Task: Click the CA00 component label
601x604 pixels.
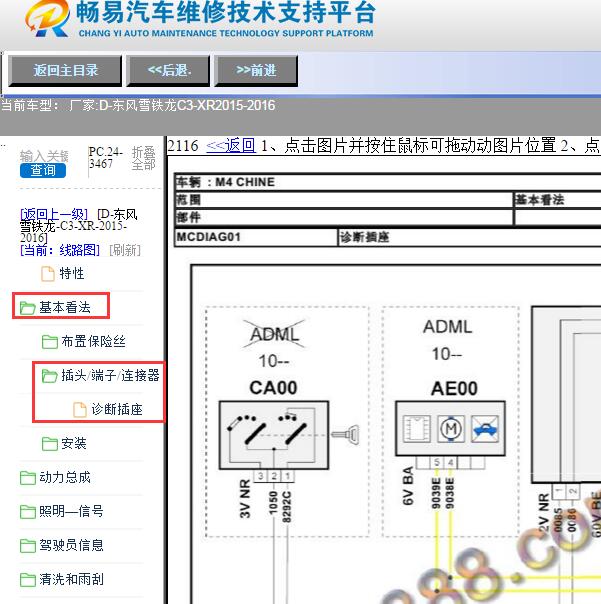Action: (273, 388)
